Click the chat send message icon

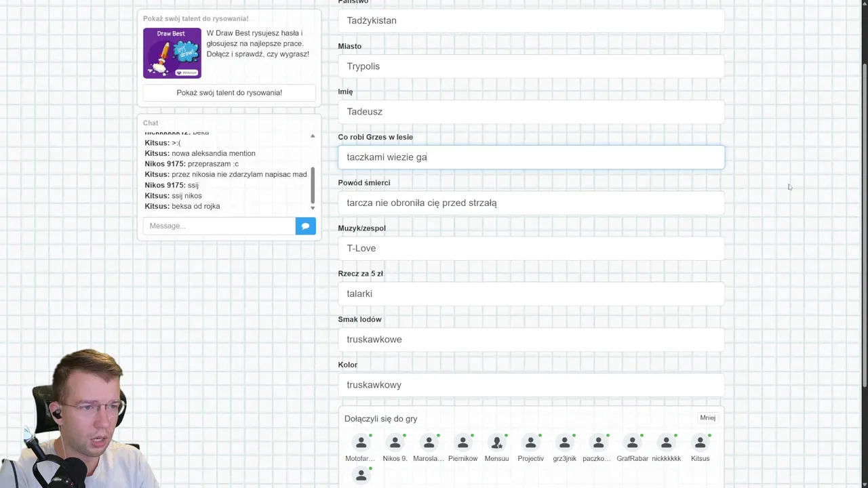click(305, 226)
